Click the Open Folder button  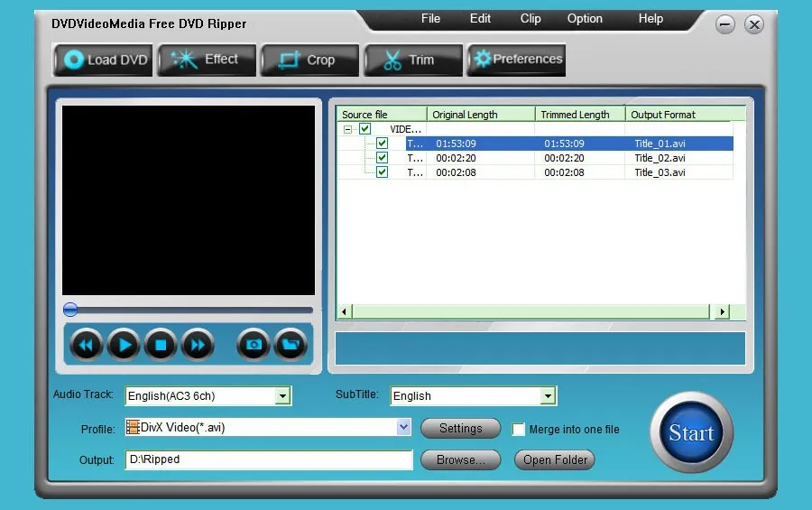555,459
